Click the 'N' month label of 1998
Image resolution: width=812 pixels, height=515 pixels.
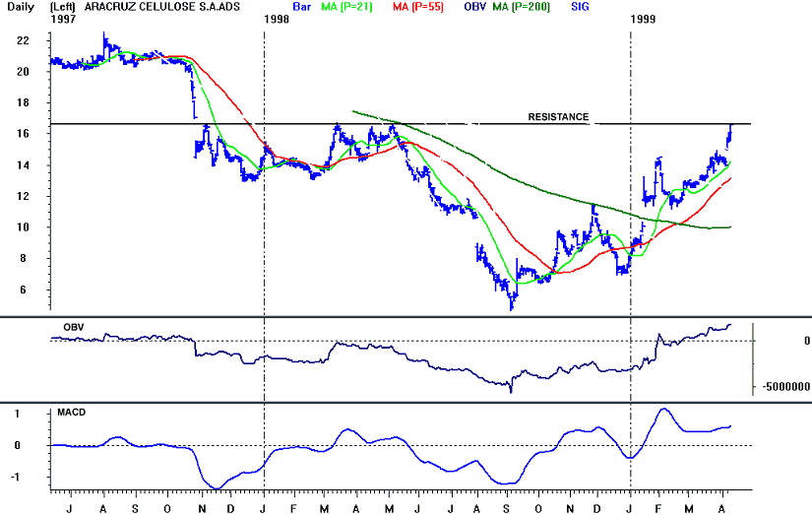570,509
